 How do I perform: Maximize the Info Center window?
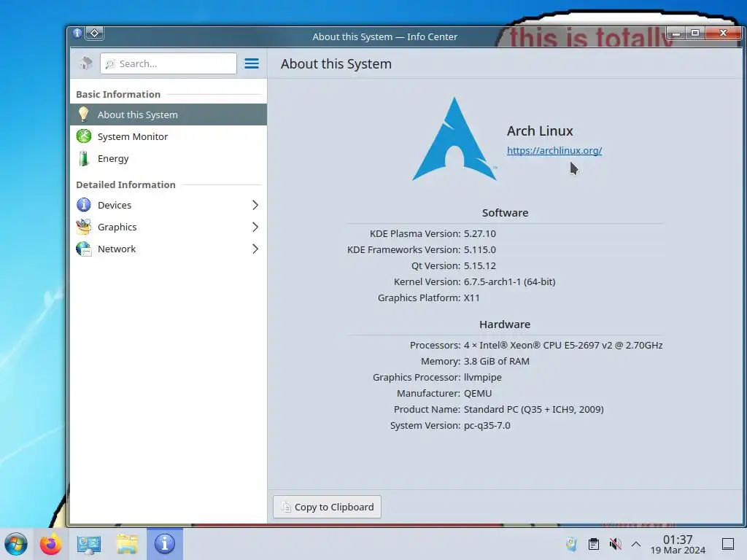695,33
